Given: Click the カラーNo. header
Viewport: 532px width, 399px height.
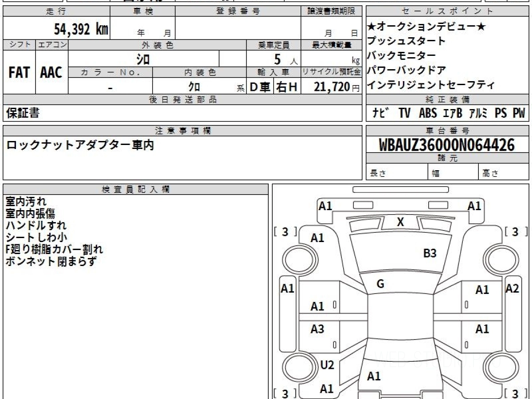Looking at the screenshot, I should point(110,72).
